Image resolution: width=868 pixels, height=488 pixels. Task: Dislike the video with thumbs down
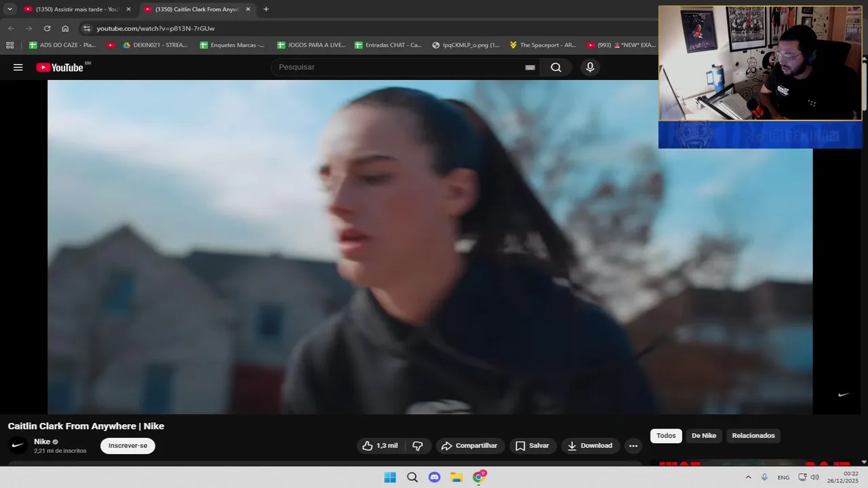[418, 446]
